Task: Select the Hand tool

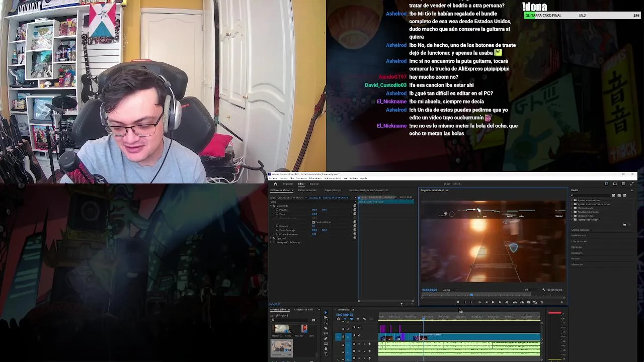Action: [326, 349]
